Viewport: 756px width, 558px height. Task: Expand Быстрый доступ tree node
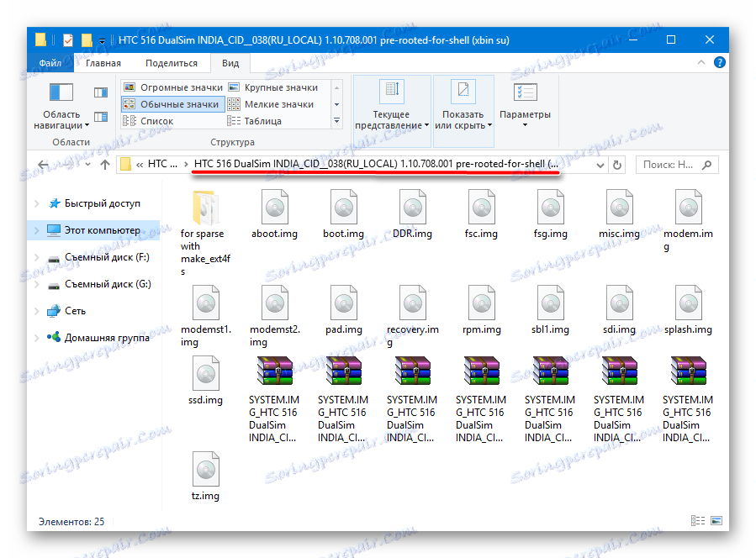tap(37, 204)
